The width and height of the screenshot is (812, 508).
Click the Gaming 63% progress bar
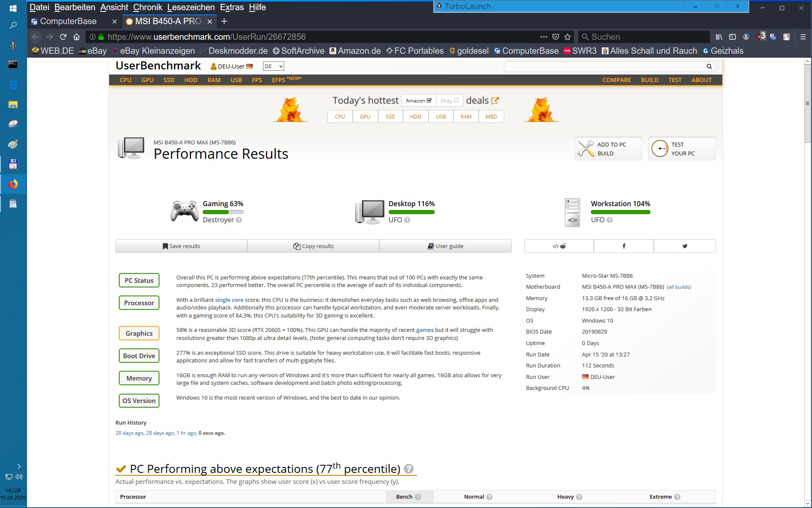[x=223, y=212]
